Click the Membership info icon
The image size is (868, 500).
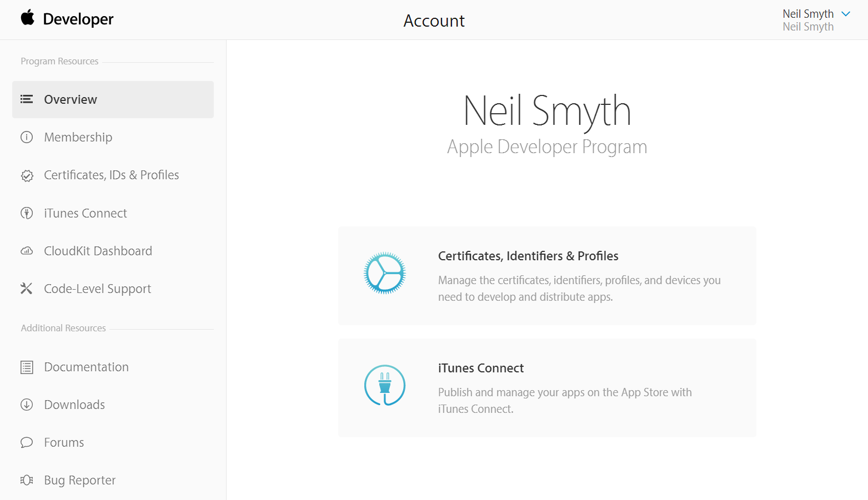click(27, 137)
